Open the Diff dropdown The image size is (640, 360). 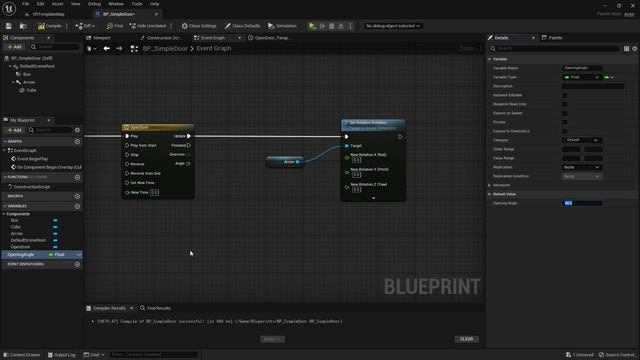85,26
